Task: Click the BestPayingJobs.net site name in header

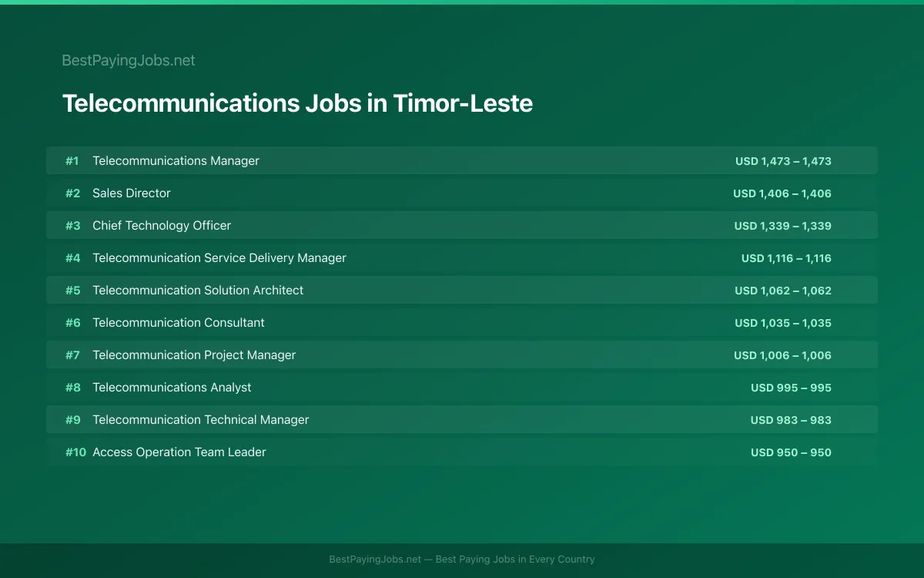Action: click(x=129, y=60)
